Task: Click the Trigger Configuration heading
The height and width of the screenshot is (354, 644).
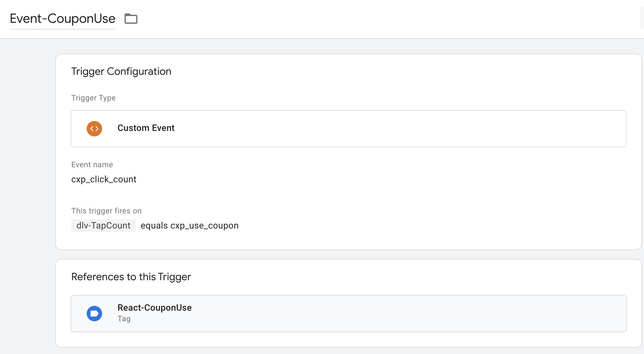Action: point(121,71)
